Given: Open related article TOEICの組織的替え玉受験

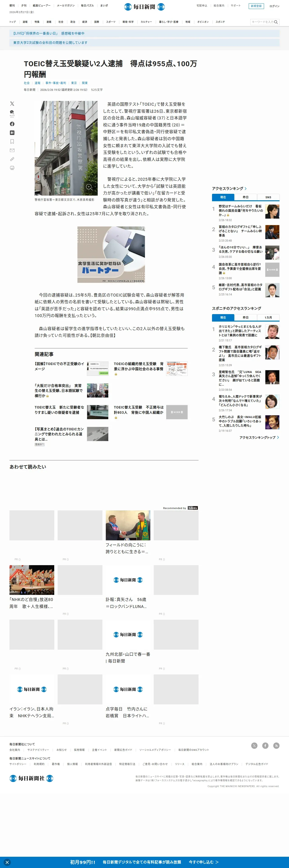Looking at the screenshot, I should (150, 369).
